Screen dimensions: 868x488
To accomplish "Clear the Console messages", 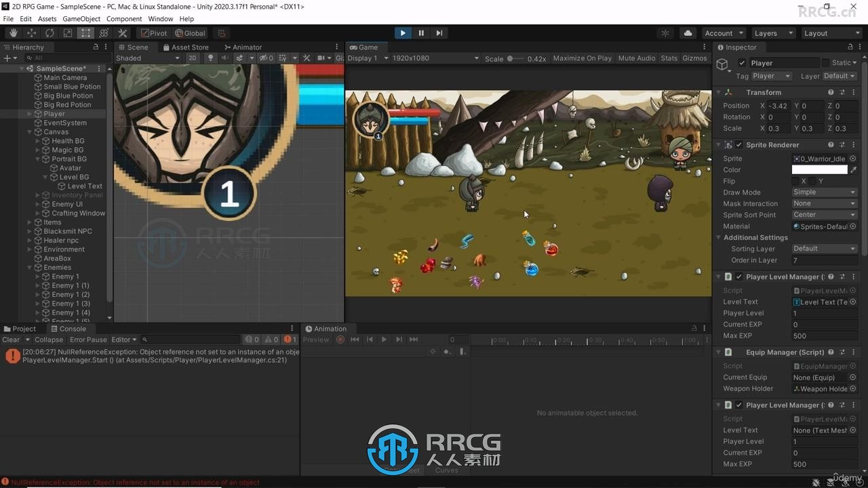I will tap(11, 340).
